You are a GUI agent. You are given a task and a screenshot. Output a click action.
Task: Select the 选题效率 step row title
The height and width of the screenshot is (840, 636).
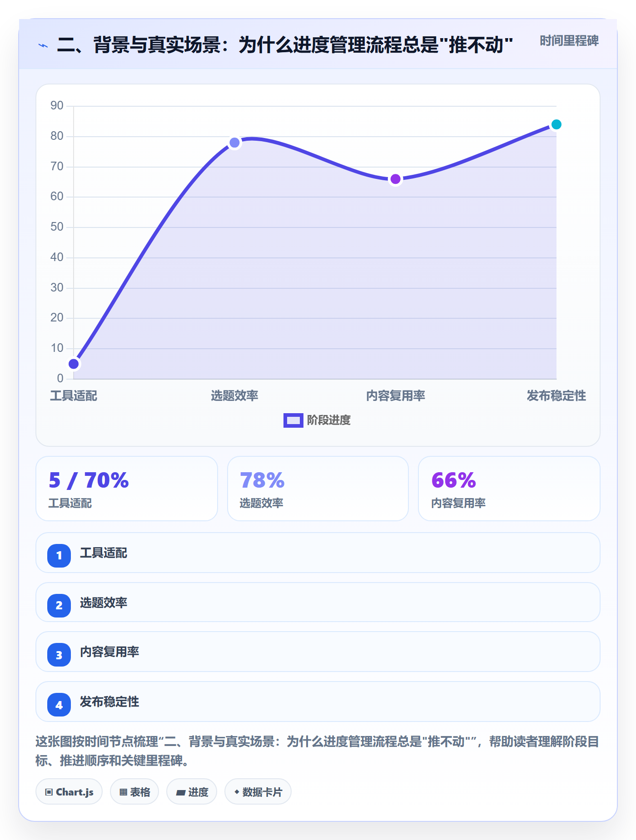(x=104, y=603)
